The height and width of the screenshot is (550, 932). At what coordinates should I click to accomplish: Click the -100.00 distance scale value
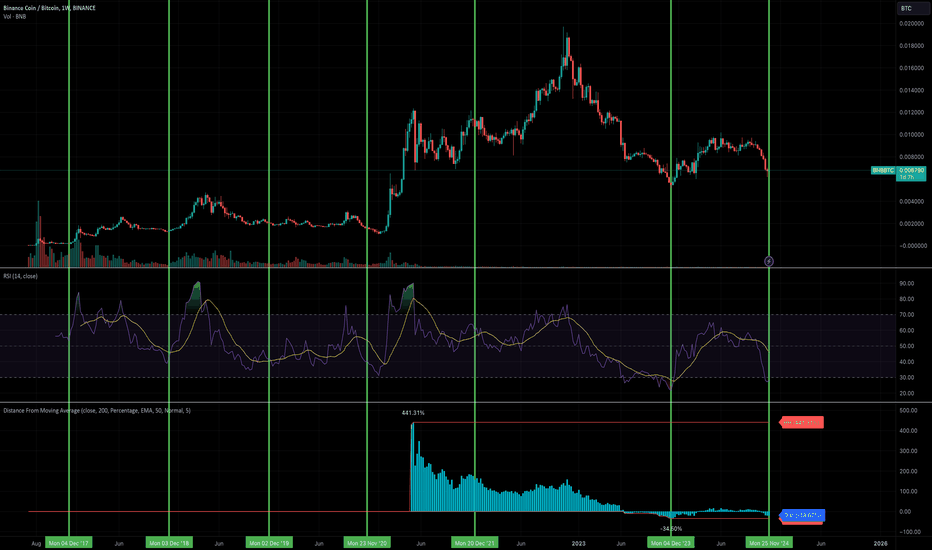click(x=910, y=532)
